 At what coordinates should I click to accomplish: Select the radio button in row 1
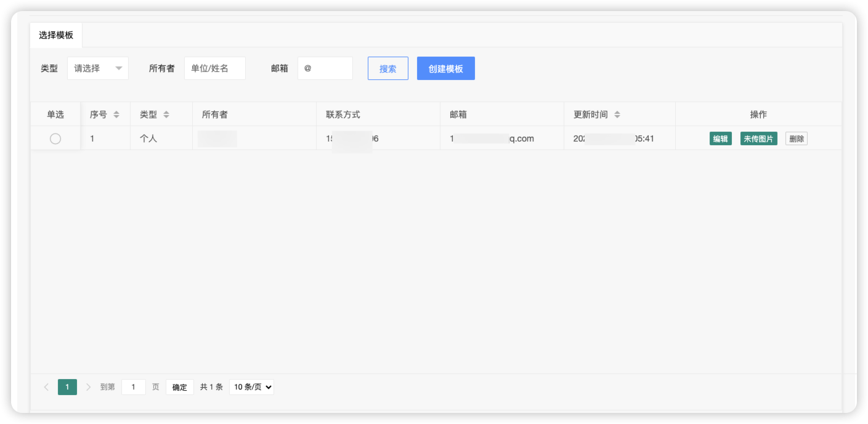pyautogui.click(x=55, y=138)
